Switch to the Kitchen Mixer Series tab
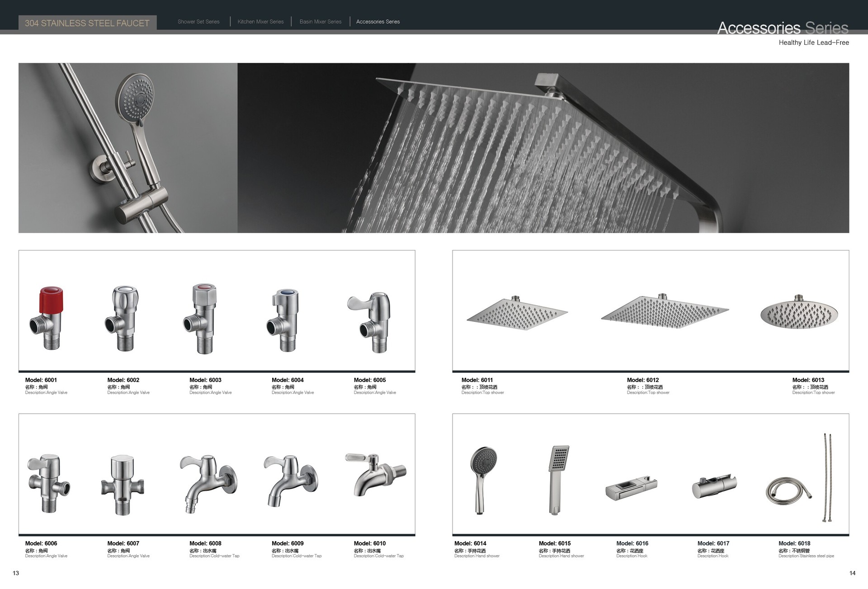 pyautogui.click(x=260, y=22)
